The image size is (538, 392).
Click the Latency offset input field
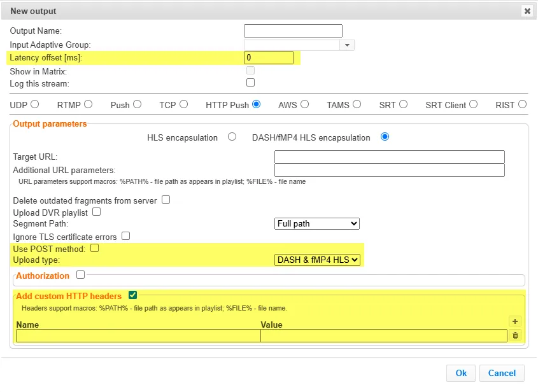269,58
